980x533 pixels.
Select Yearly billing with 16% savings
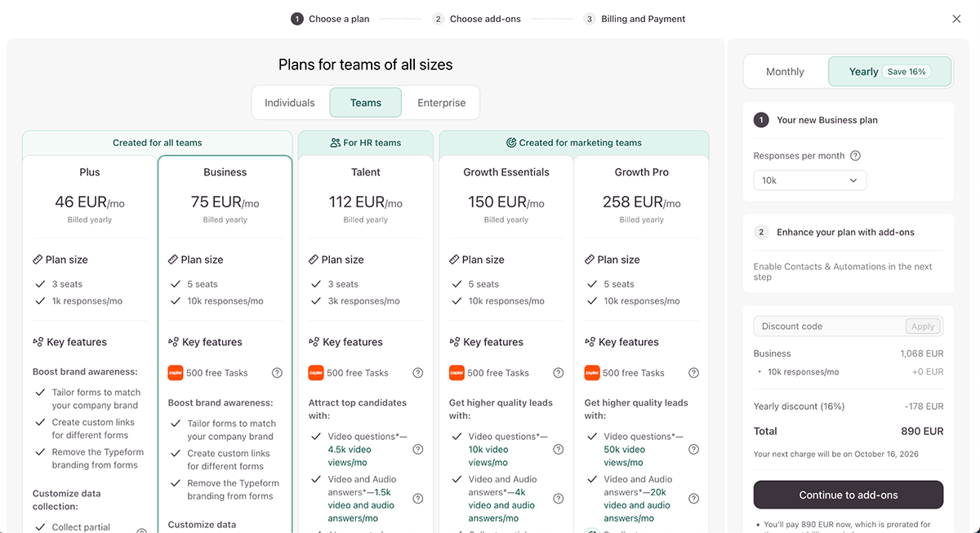pyautogui.click(x=889, y=72)
